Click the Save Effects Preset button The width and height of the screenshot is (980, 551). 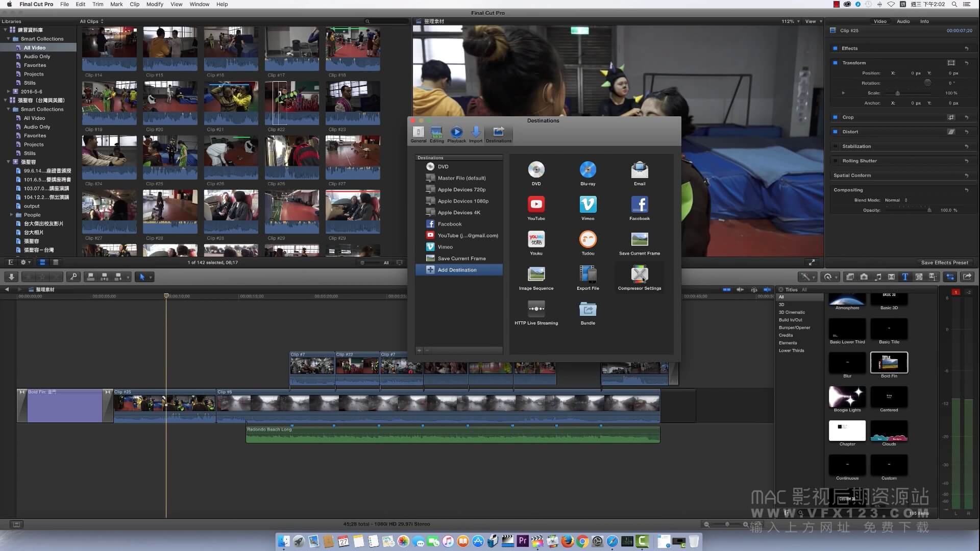944,263
